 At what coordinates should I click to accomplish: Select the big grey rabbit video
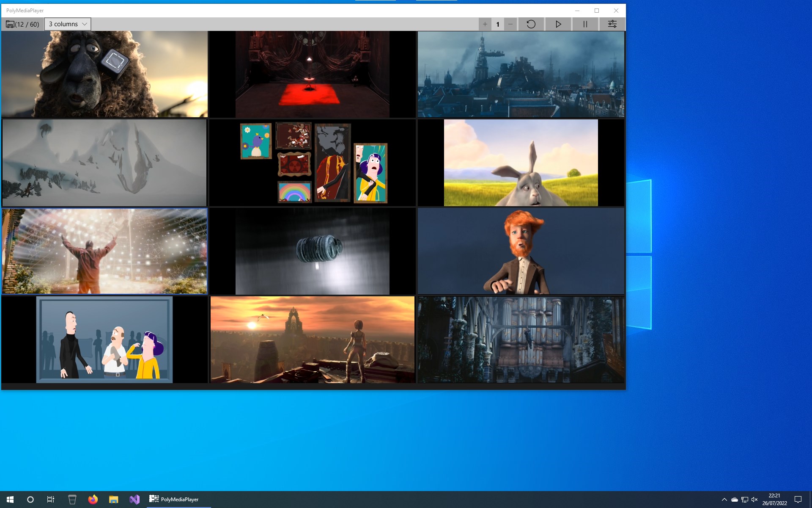(x=521, y=163)
